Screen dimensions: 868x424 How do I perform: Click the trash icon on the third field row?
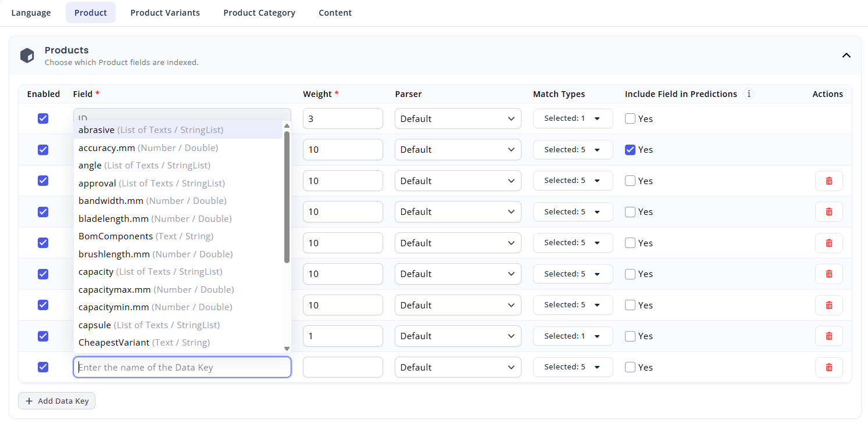[x=828, y=181]
